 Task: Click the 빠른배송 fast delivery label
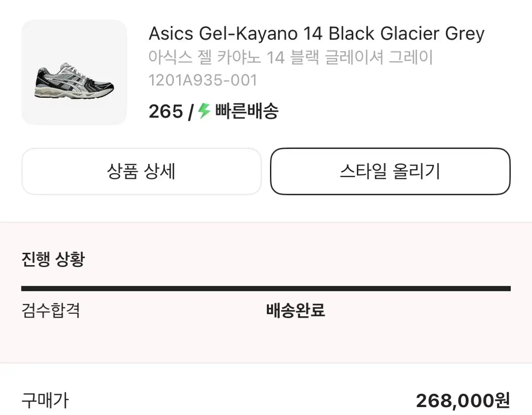click(246, 111)
